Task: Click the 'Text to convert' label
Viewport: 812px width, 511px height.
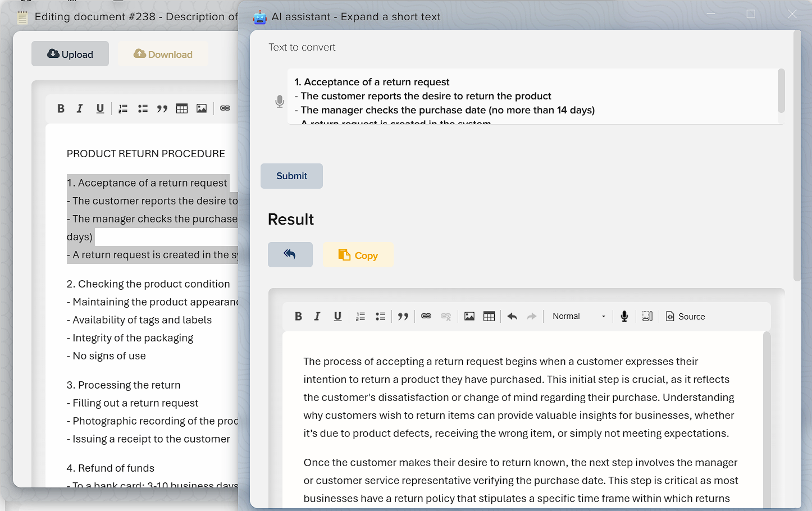Action: pyautogui.click(x=302, y=48)
